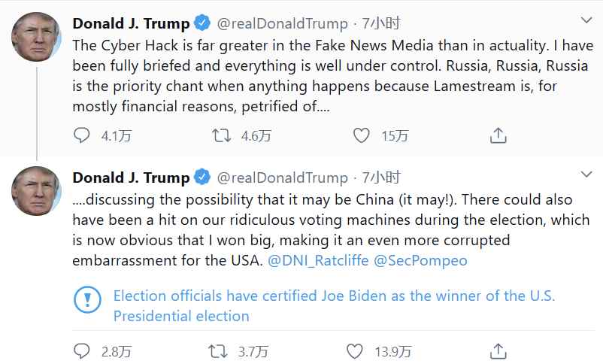Visit the @SecPompeo mention link

[x=420, y=261]
